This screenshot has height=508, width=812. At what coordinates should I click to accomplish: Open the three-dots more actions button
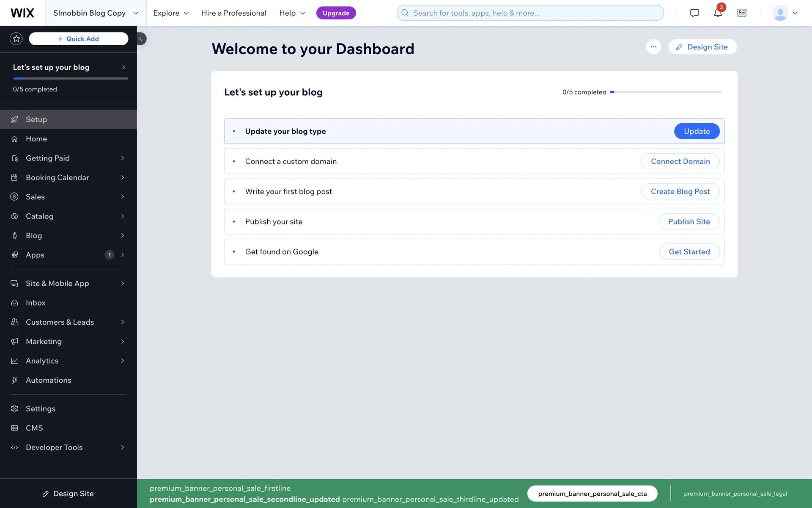tap(653, 47)
